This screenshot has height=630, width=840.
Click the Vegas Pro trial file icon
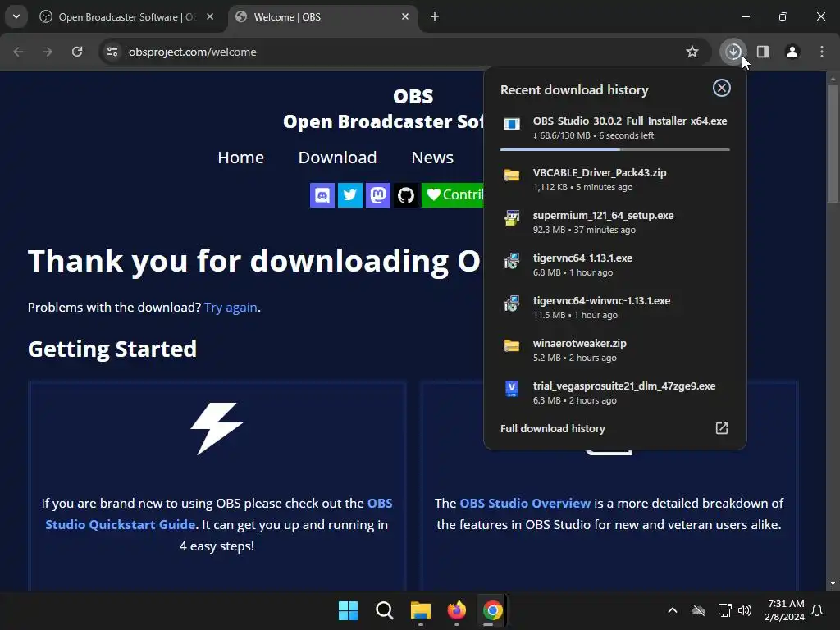click(x=512, y=388)
